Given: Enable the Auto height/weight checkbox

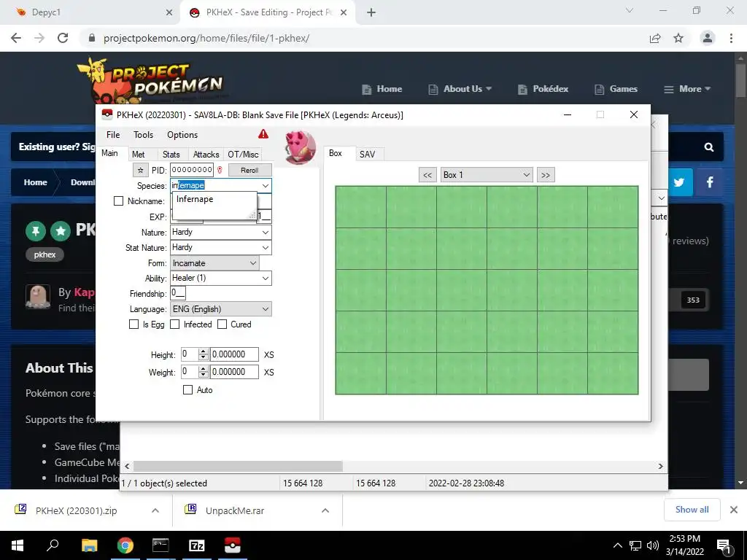Looking at the screenshot, I should pos(187,390).
